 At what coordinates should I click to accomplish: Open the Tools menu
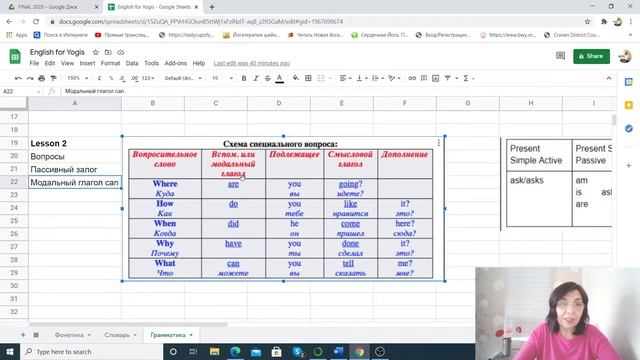pos(151,63)
